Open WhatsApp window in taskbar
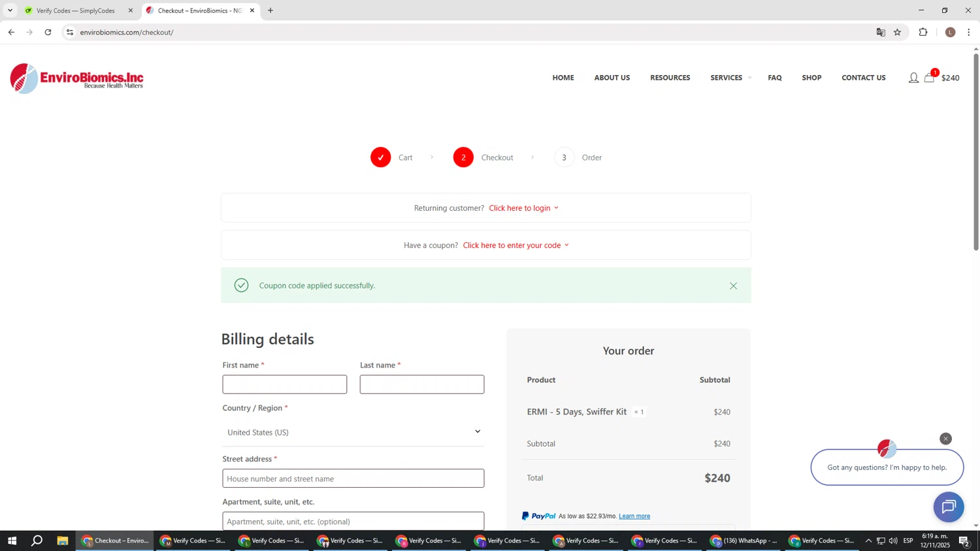The width and height of the screenshot is (980, 551). coord(745,541)
